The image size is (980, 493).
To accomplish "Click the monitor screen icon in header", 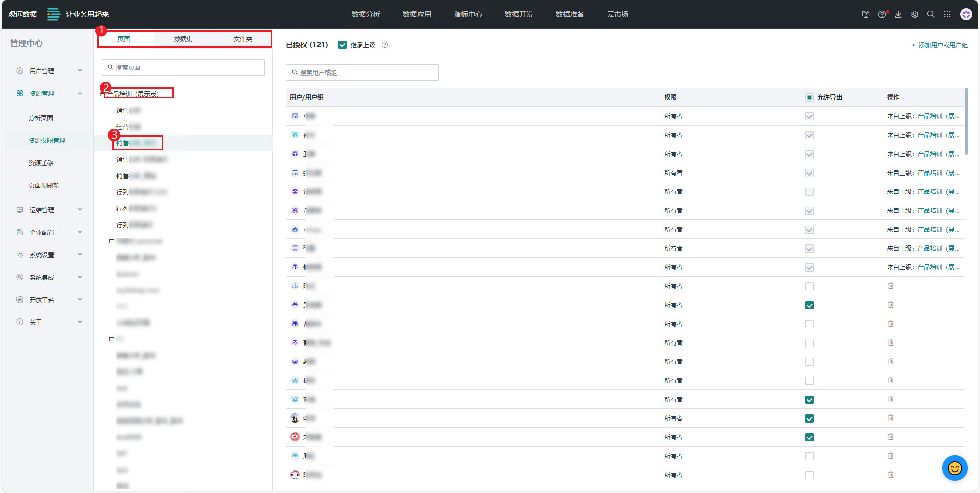I will tap(866, 14).
